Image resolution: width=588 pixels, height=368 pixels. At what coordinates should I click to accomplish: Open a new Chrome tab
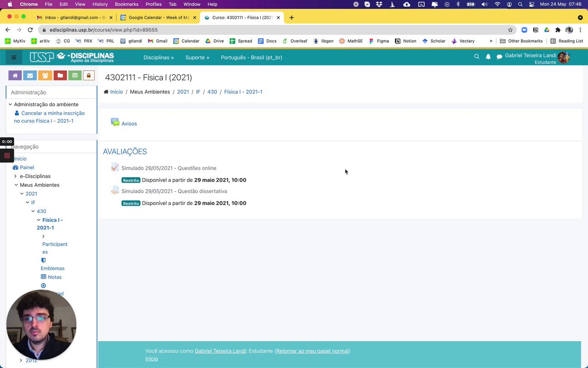291,17
